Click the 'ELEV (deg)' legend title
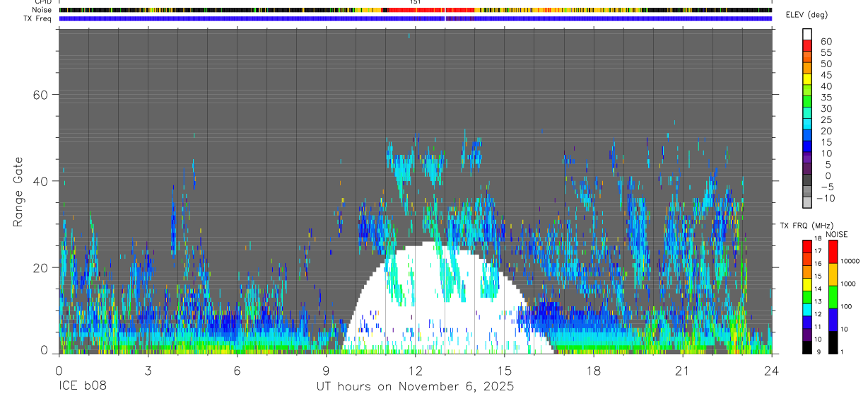Viewport: 868px width, 401px height. coord(807,15)
